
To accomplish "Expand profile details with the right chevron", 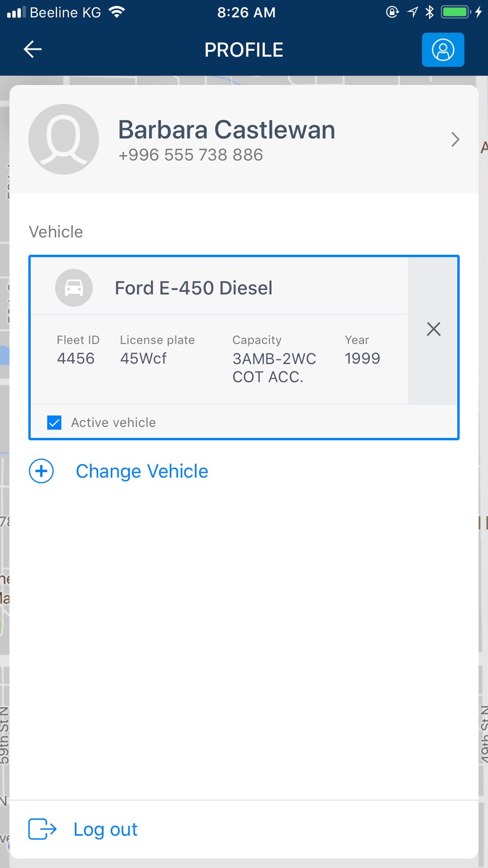I will [x=455, y=140].
